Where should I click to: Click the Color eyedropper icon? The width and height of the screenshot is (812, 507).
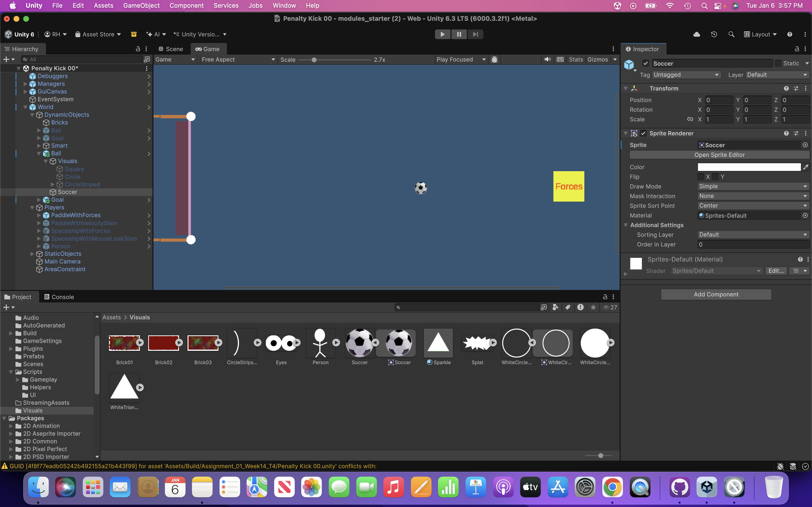tap(806, 167)
